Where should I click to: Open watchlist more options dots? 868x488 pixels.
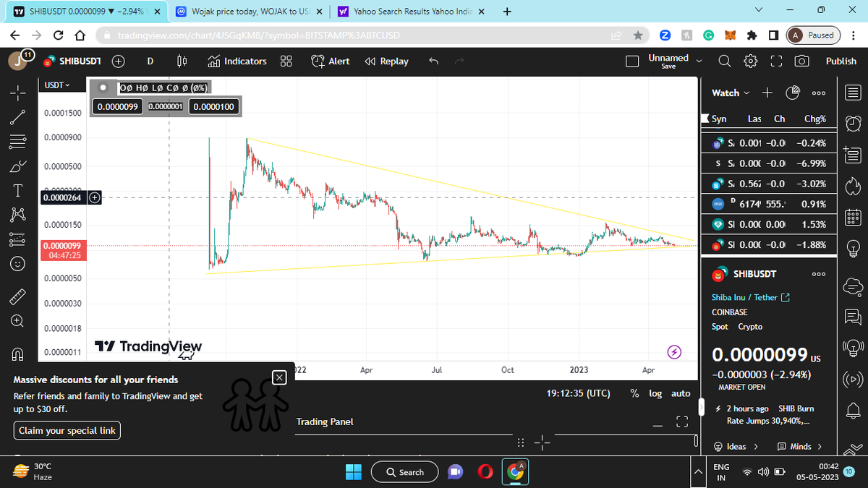click(x=819, y=93)
